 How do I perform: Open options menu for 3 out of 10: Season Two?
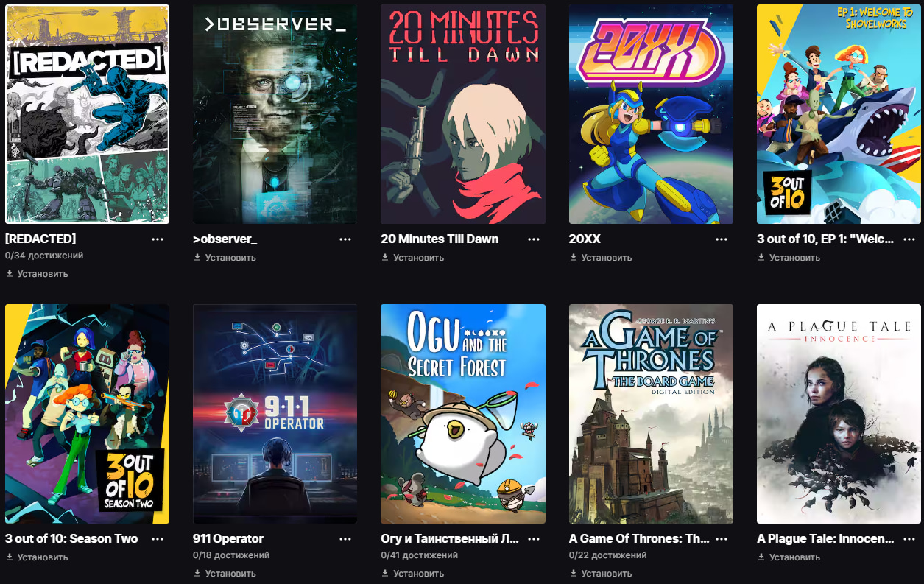point(158,539)
